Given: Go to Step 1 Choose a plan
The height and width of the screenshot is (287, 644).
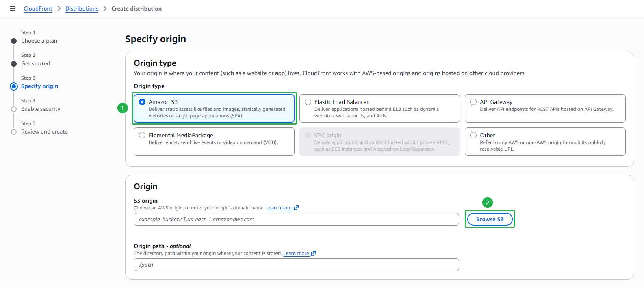Looking at the screenshot, I should [x=39, y=41].
